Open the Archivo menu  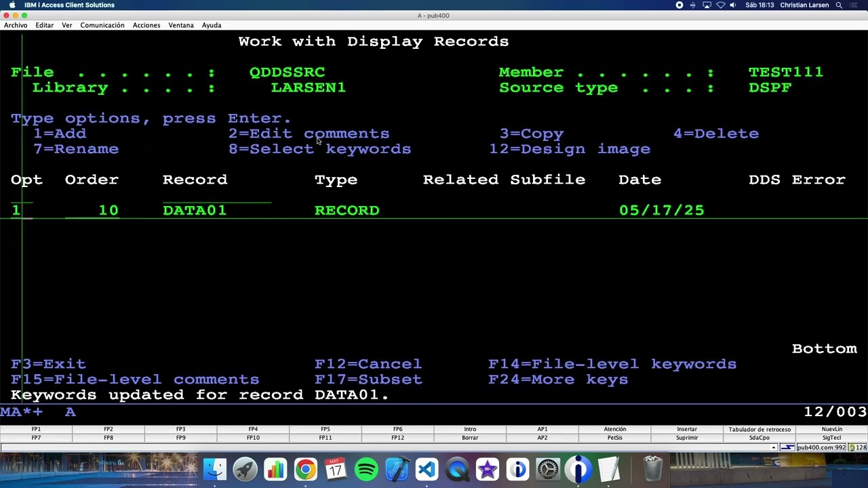coord(16,25)
